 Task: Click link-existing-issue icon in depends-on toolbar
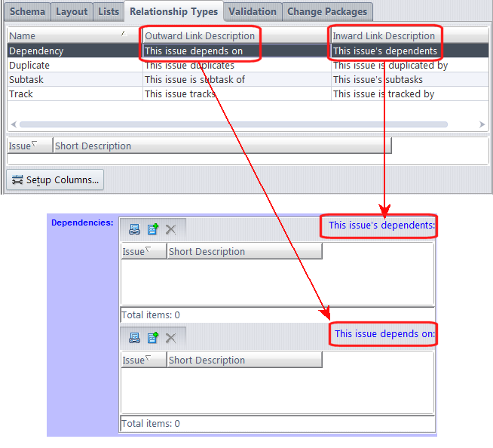(134, 338)
